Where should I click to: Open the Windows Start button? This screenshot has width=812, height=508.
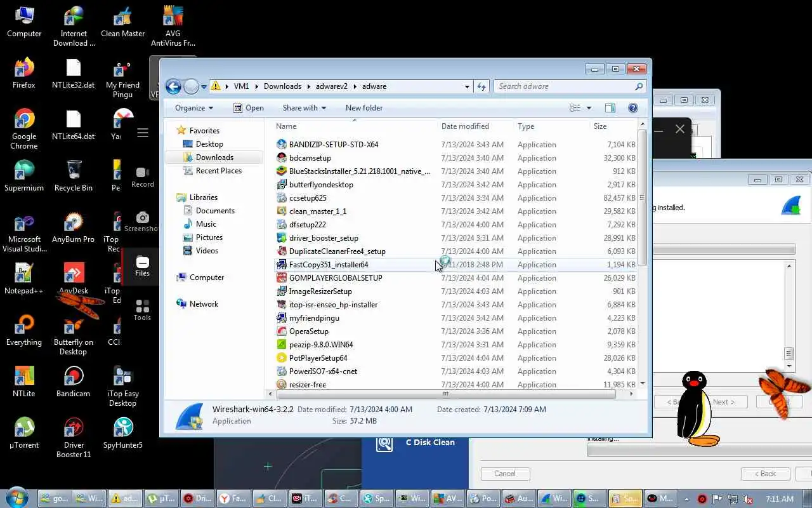click(16, 498)
